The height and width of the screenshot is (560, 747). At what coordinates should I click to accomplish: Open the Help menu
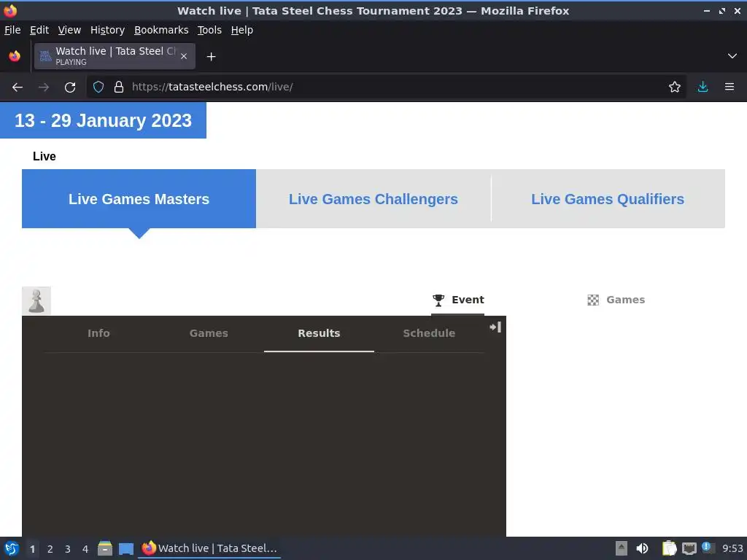click(x=241, y=30)
